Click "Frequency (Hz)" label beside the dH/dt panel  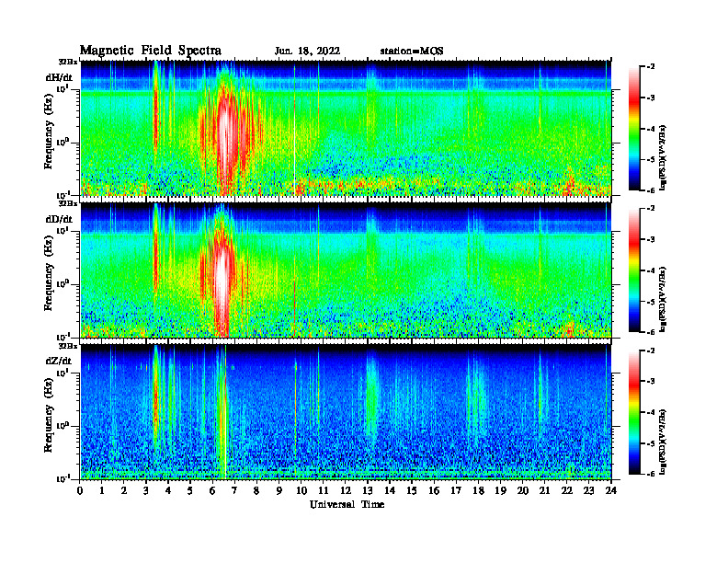[49, 132]
